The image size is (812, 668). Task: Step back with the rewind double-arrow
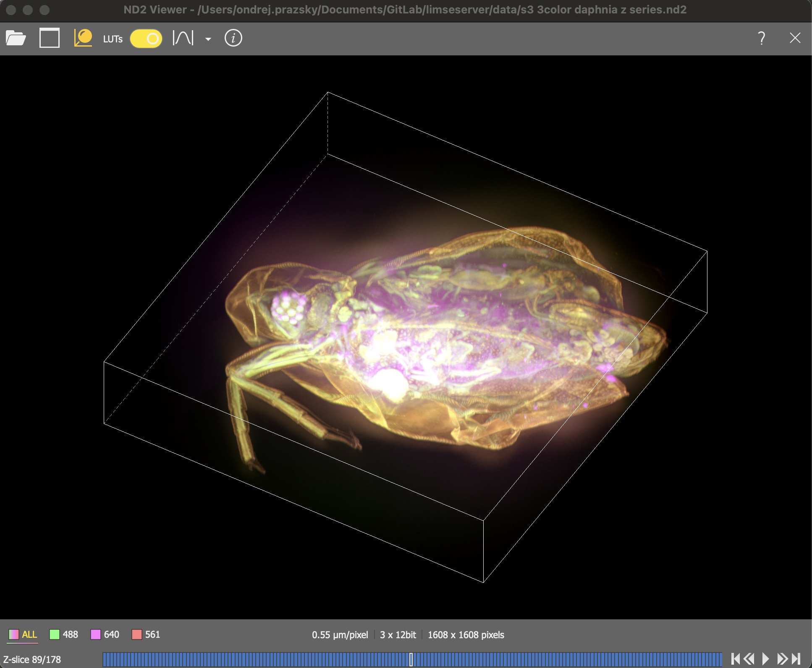(x=749, y=659)
